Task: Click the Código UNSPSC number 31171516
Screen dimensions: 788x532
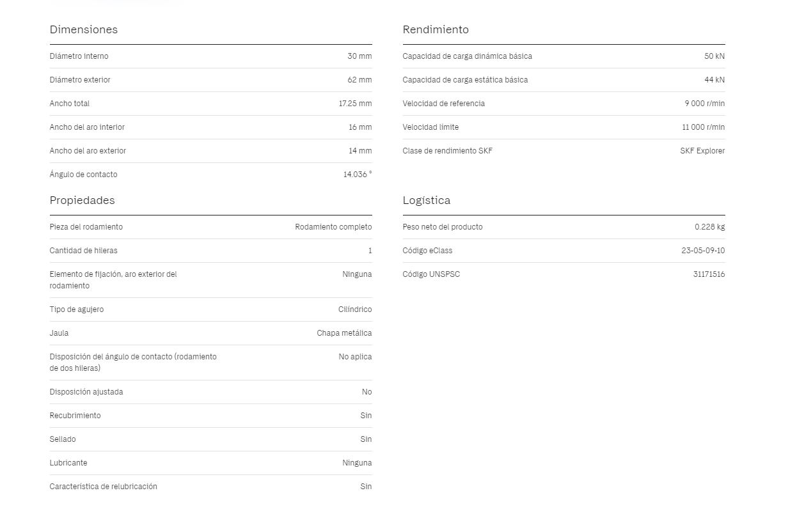Action: [709, 274]
